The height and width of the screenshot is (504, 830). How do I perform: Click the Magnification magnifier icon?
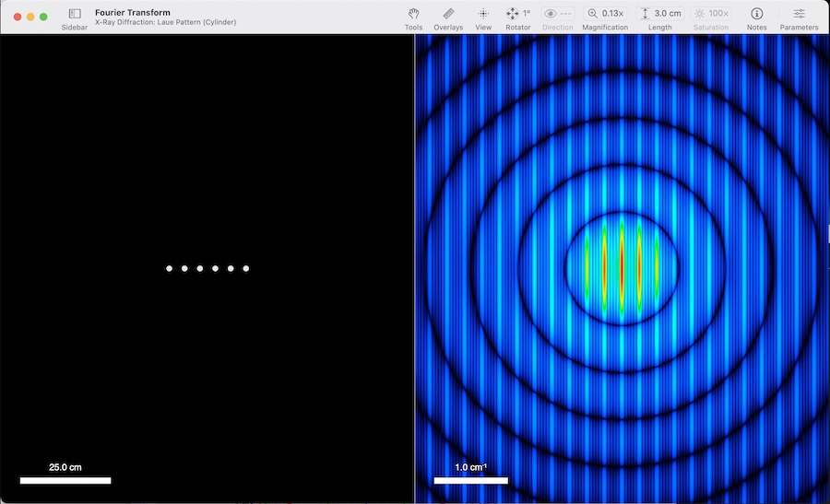592,14
